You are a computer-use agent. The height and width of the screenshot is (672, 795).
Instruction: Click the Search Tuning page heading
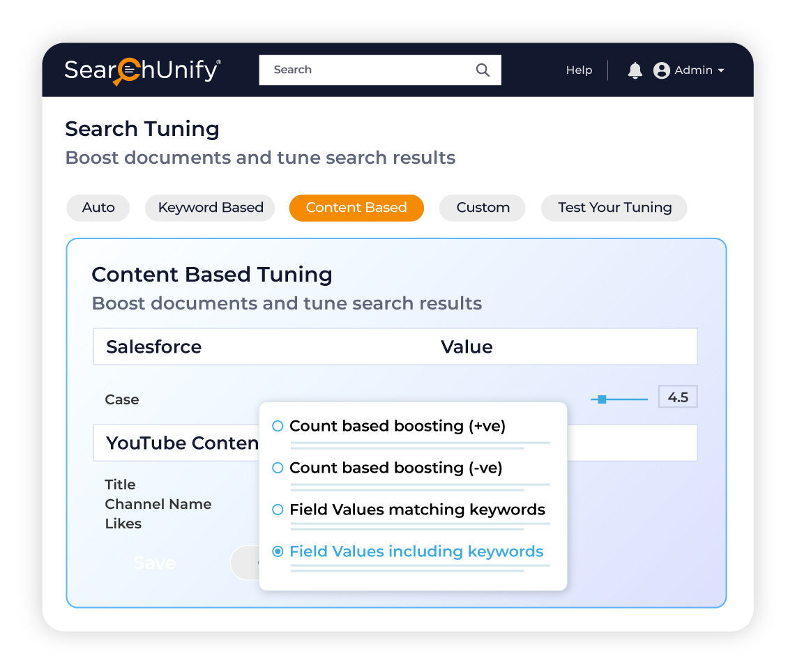point(142,129)
